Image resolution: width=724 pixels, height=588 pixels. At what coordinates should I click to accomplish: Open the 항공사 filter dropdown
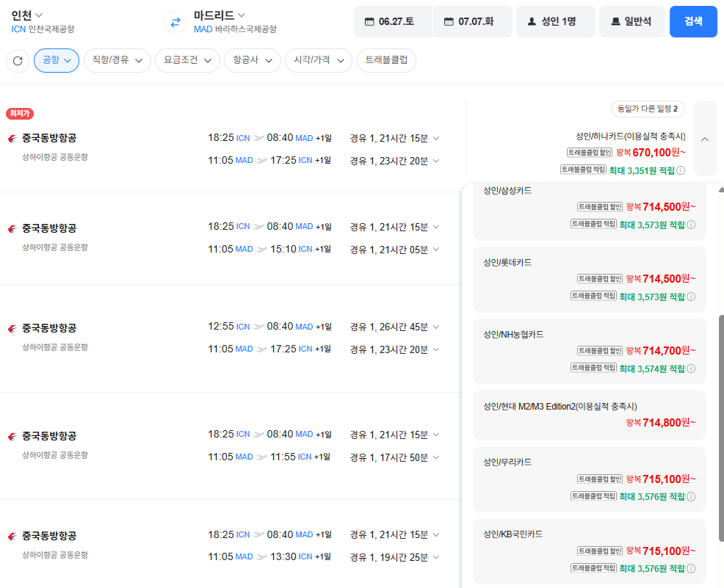253,60
